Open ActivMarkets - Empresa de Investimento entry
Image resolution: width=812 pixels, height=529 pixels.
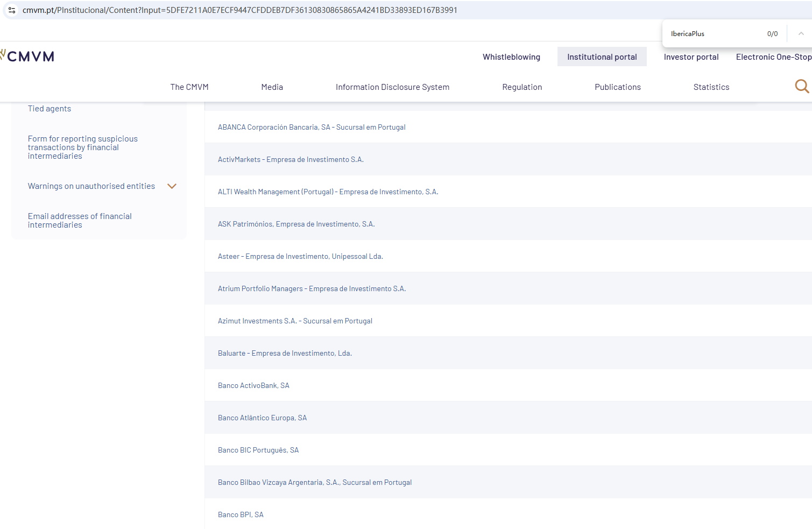tap(291, 160)
